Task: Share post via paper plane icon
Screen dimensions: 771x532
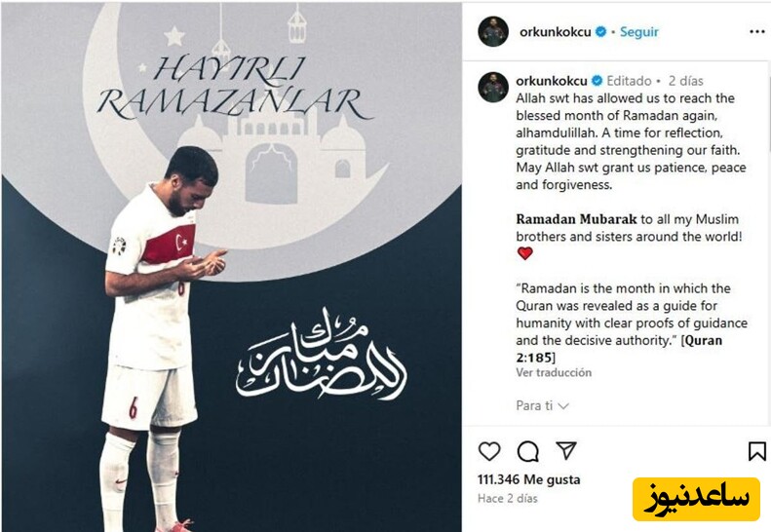Action: point(566,450)
